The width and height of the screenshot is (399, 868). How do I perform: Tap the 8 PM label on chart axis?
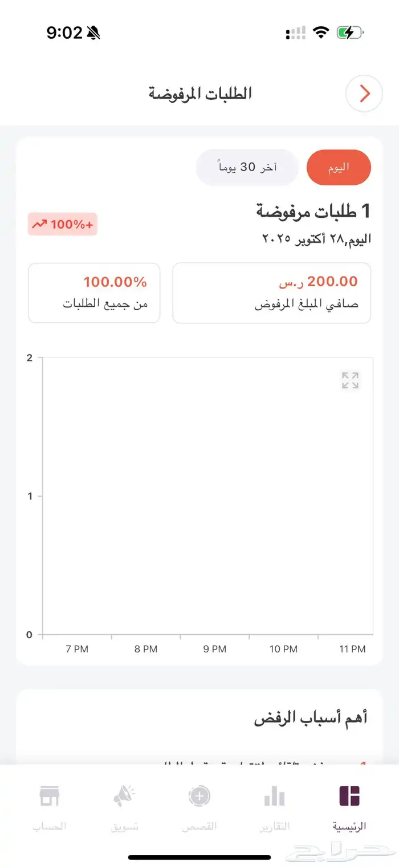tap(146, 648)
